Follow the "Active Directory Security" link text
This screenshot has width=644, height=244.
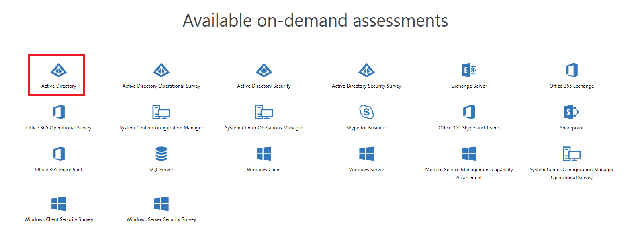(x=264, y=86)
